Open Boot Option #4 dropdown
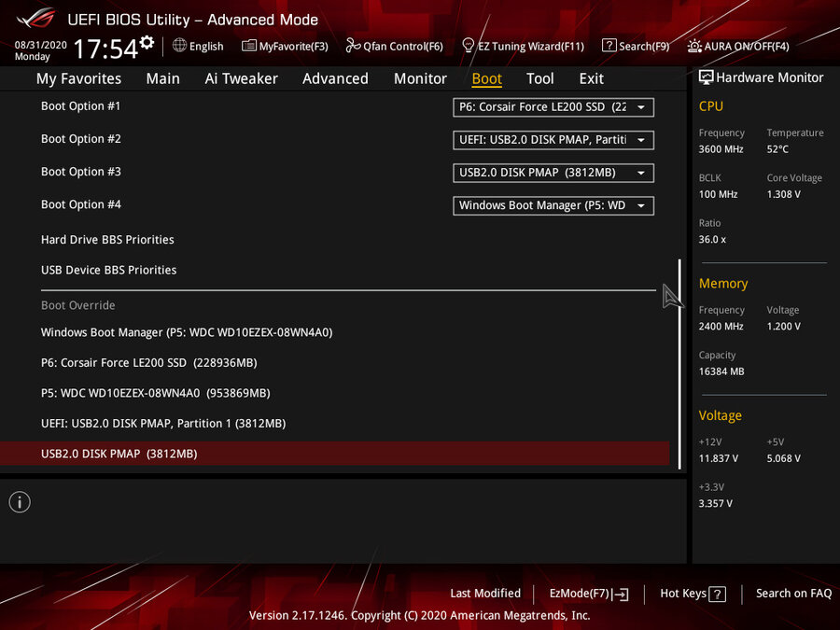The height and width of the screenshot is (630, 840). 553,205
